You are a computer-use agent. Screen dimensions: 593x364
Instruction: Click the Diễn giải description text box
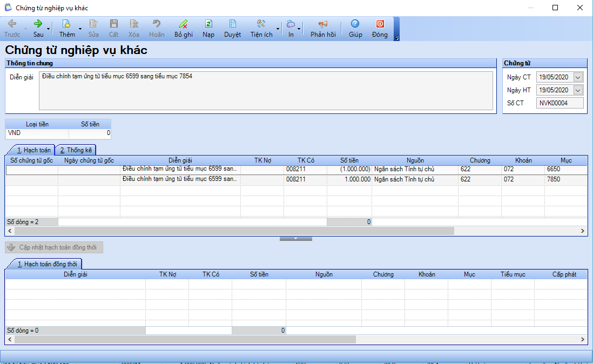pos(266,90)
